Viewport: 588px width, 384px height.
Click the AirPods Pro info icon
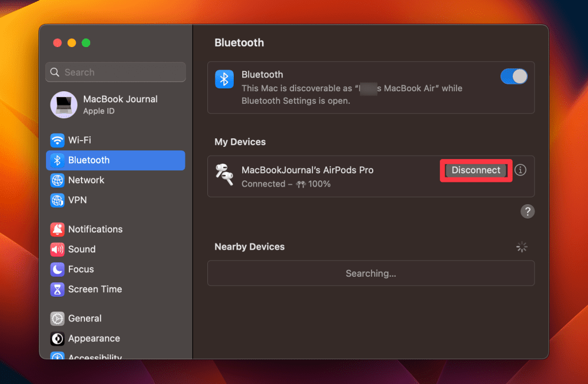[520, 170]
